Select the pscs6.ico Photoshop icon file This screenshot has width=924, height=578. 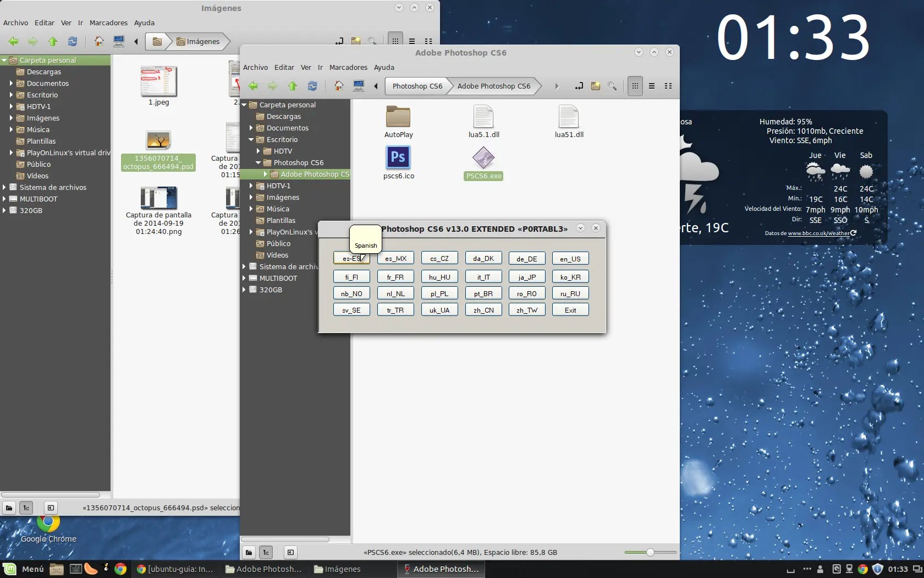point(398,157)
